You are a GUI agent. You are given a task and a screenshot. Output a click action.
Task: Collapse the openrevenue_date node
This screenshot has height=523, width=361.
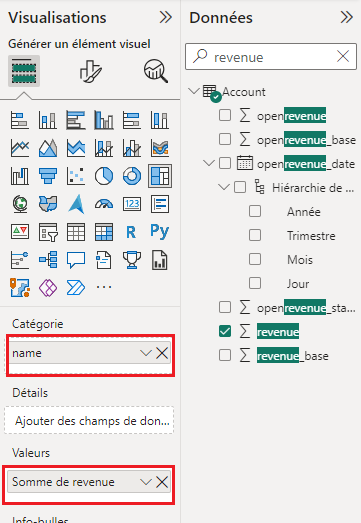209,163
